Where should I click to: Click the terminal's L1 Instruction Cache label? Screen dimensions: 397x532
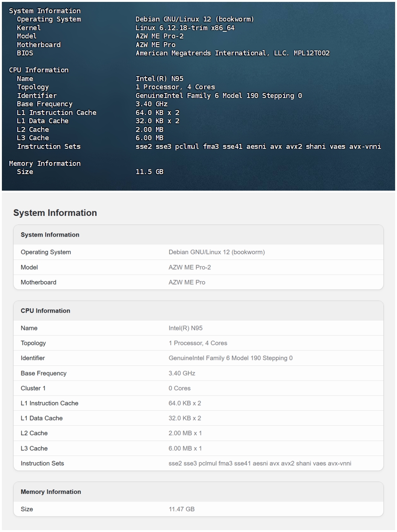(x=56, y=113)
